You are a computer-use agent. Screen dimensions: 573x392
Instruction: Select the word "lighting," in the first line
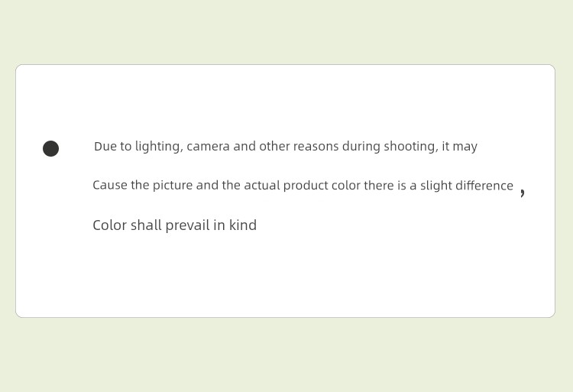pos(160,147)
